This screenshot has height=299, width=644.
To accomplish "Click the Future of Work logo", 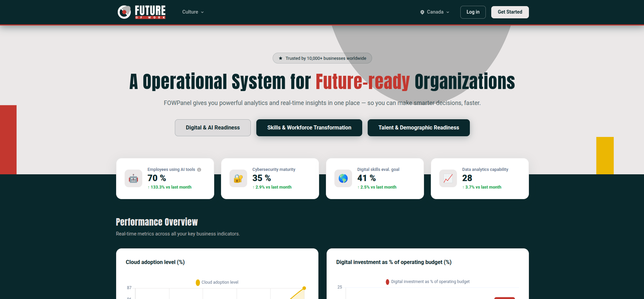I will point(142,12).
